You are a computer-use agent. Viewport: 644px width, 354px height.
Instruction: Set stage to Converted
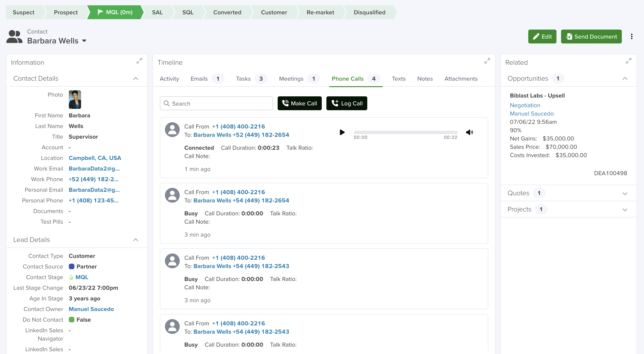tap(227, 12)
